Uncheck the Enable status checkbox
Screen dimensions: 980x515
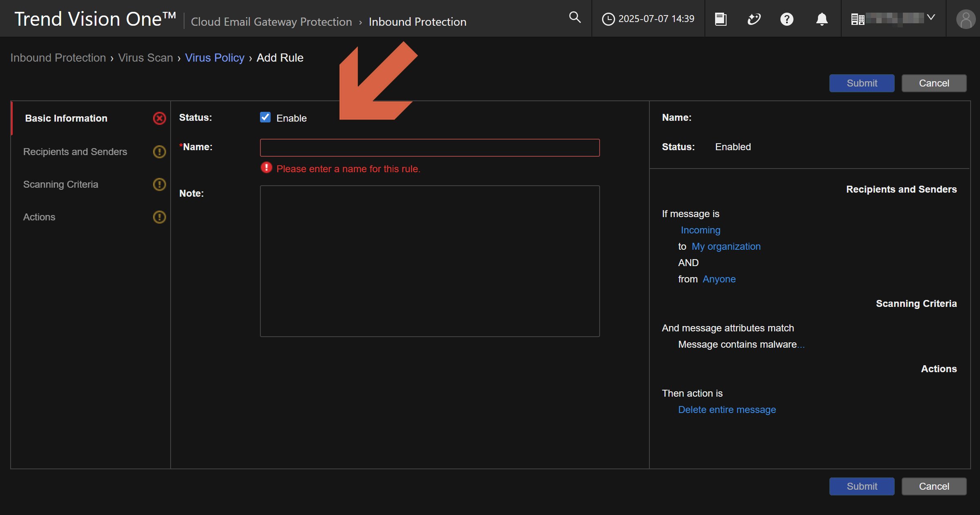(x=265, y=118)
